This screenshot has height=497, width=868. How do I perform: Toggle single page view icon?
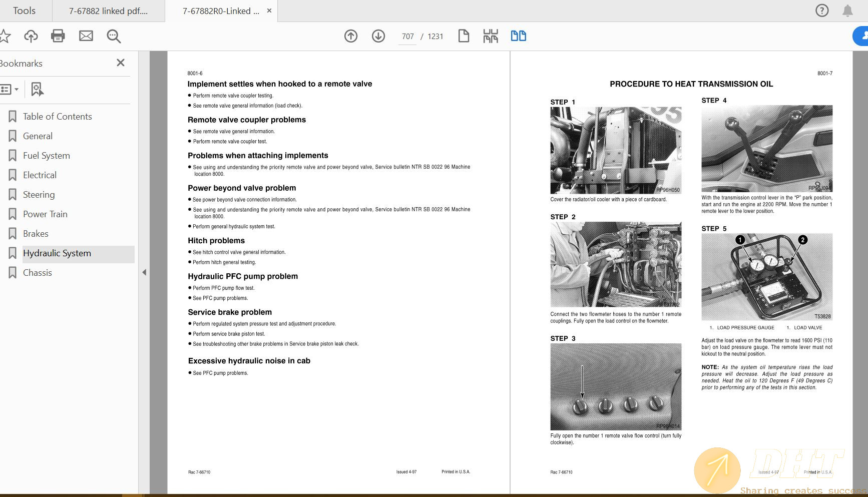[464, 36]
